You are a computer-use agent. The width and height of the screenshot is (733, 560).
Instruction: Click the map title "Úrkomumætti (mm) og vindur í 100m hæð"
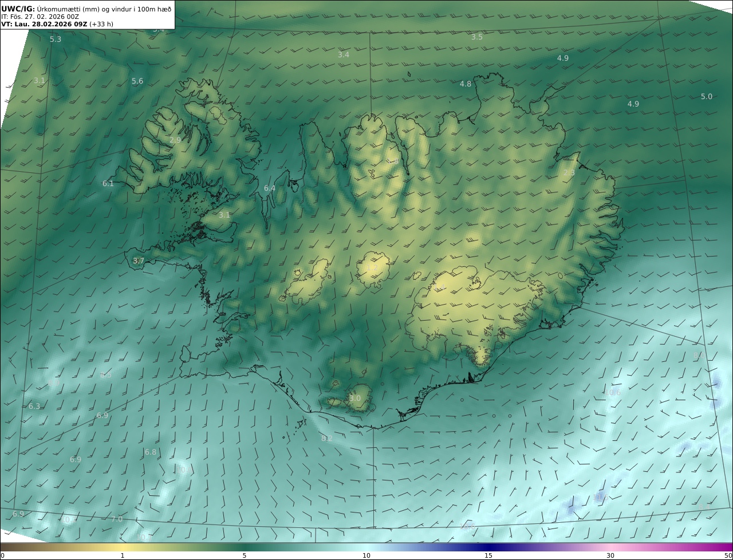tap(104, 9)
